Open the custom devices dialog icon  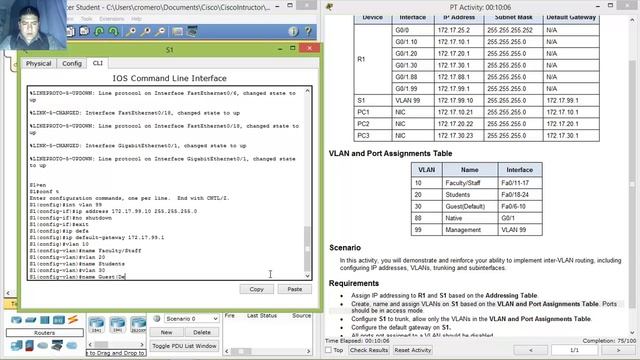[x=192, y=31]
